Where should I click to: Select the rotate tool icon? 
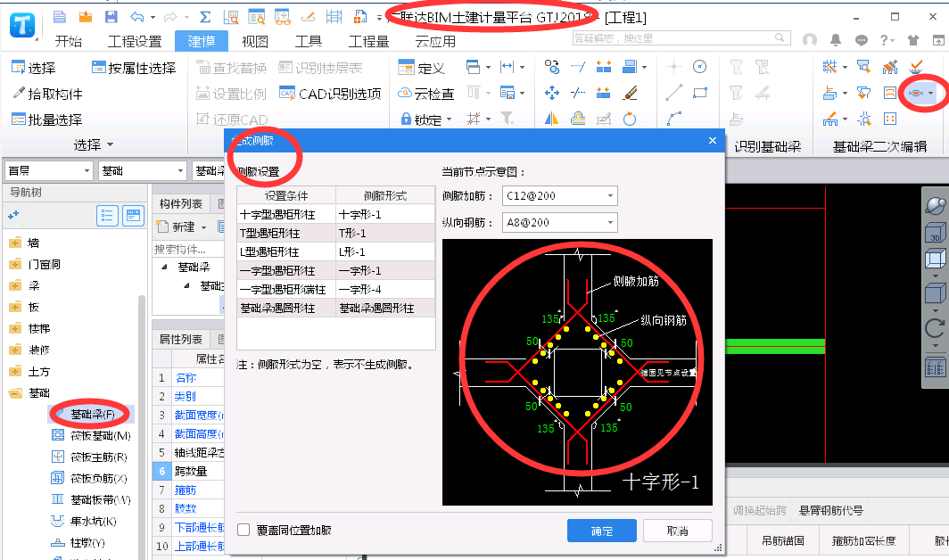click(630, 119)
